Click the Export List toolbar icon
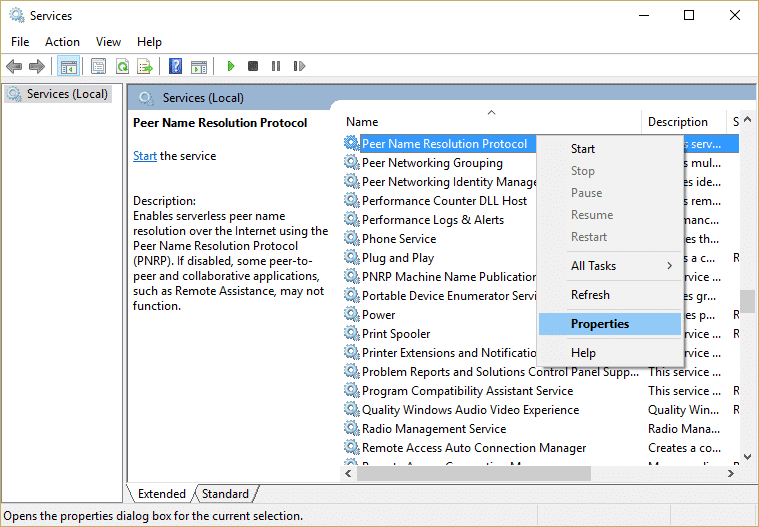This screenshot has height=527, width=759. [x=145, y=66]
